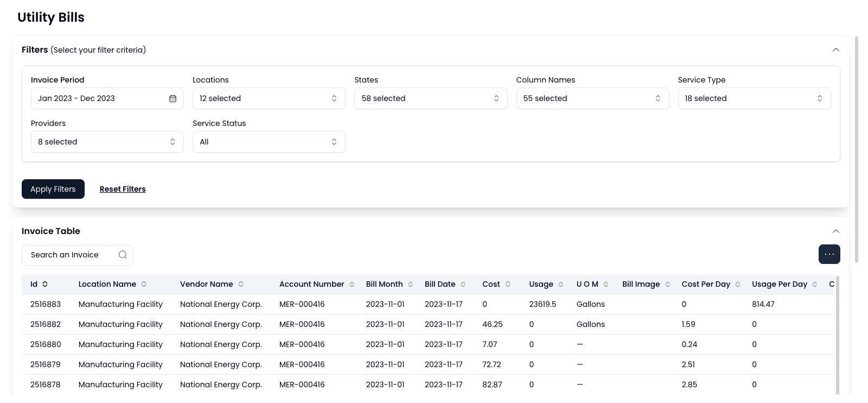Image resolution: width=868 pixels, height=403 pixels.
Task: Focus the Search an Invoice field
Action: point(78,255)
